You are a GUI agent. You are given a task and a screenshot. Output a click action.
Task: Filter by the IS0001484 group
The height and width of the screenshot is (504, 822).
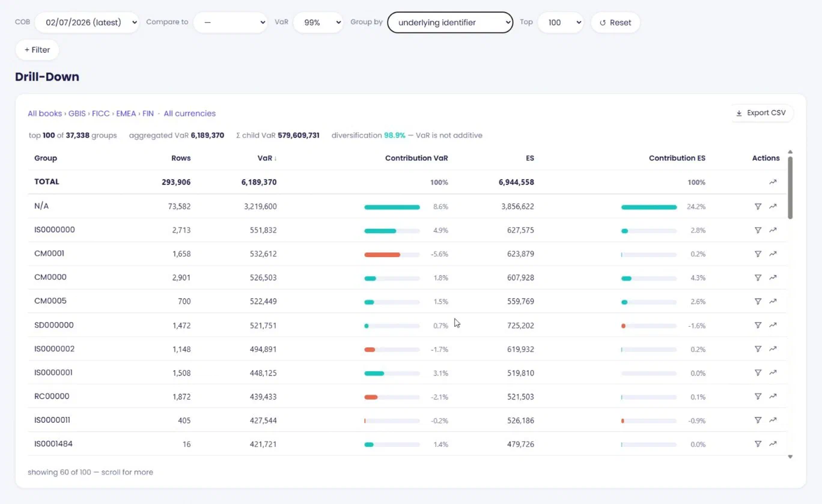point(758,444)
